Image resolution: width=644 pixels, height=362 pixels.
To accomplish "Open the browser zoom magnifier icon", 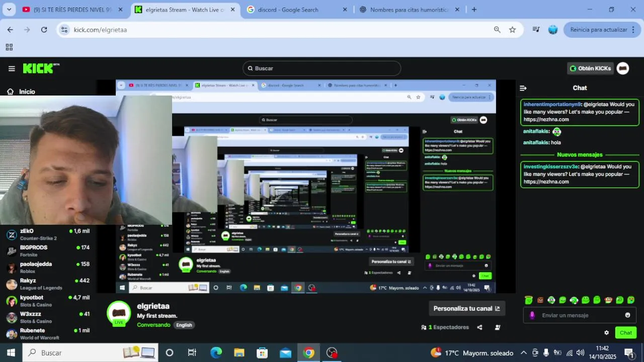I will pyautogui.click(x=497, y=30).
